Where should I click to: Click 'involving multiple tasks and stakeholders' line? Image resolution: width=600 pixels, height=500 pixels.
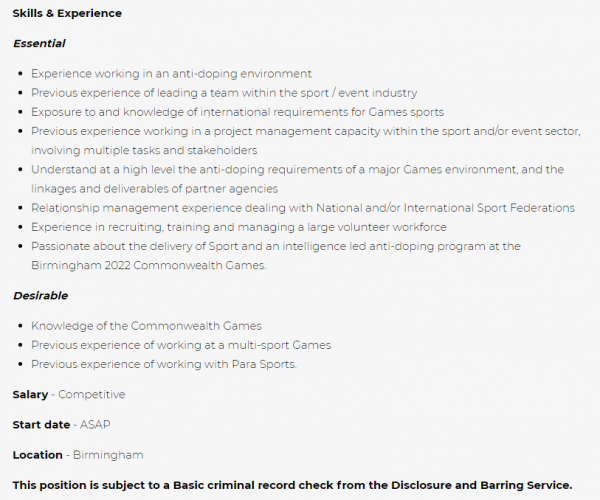(x=144, y=150)
